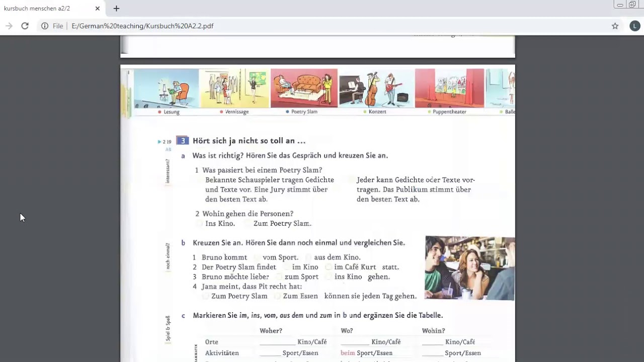
Task: Click the caption Puppentheater
Action: coord(449,112)
